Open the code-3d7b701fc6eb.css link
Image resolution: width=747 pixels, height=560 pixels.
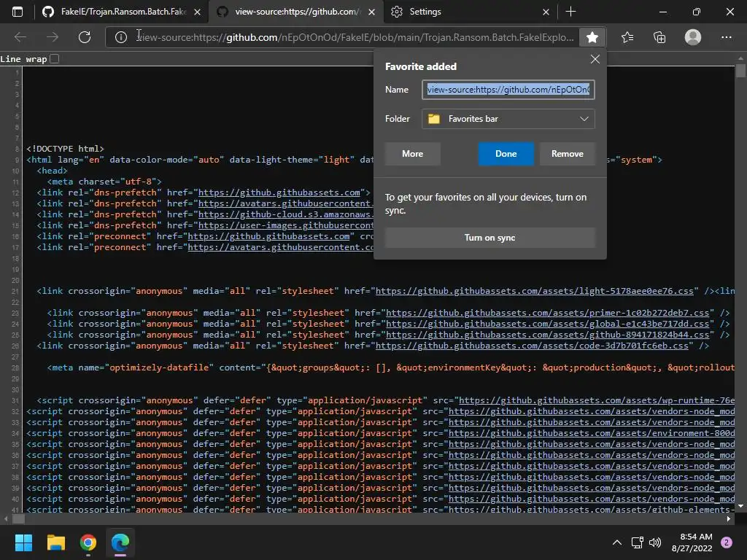click(532, 346)
